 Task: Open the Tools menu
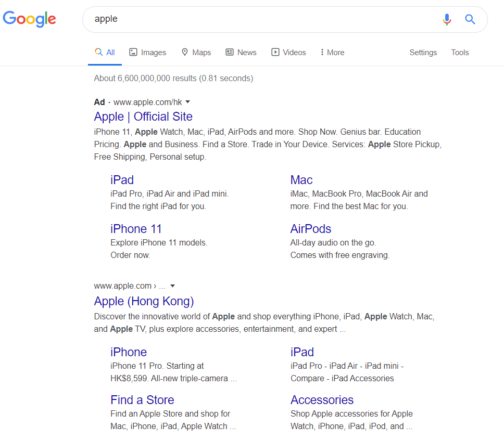tap(460, 53)
